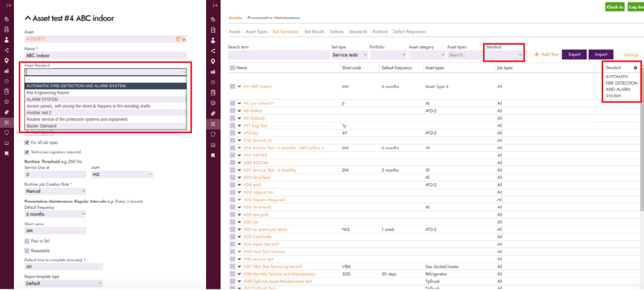Uncheck the For all job types checkbox
Screen dimensions: 644x290
click(x=27, y=142)
